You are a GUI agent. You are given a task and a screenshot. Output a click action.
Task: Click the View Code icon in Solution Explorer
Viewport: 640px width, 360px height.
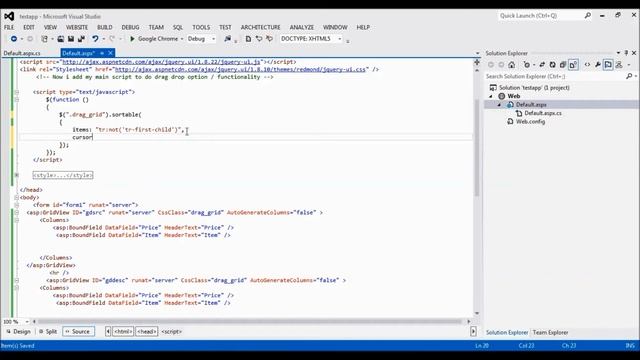point(587,64)
